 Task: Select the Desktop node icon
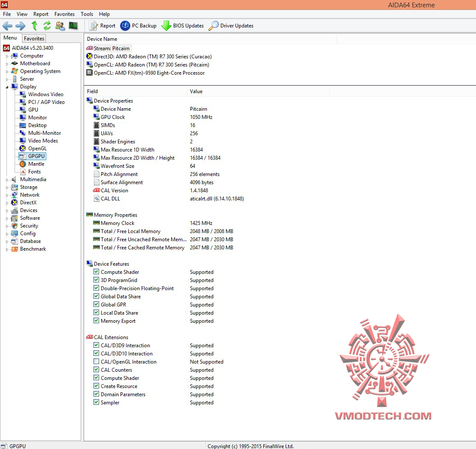[x=23, y=125]
